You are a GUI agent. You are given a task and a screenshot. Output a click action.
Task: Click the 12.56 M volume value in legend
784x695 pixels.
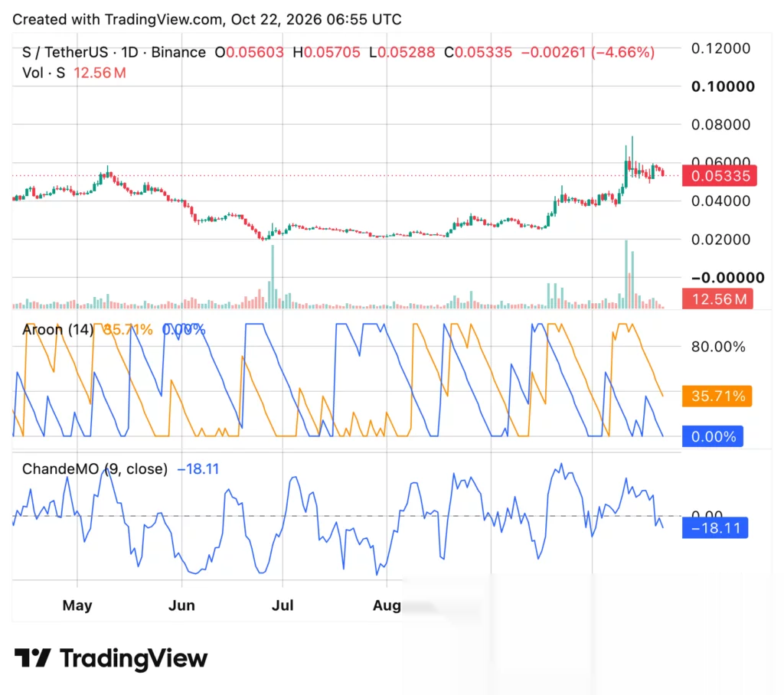pyautogui.click(x=100, y=73)
